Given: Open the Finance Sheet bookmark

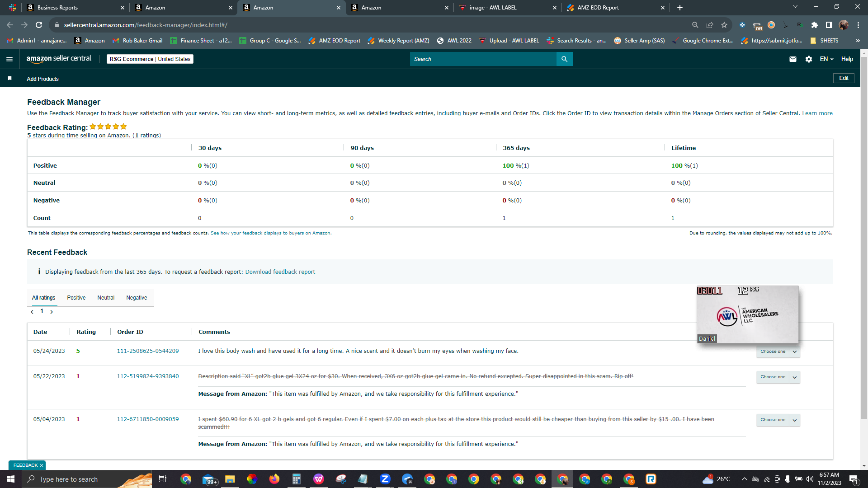Looking at the screenshot, I should [201, 41].
